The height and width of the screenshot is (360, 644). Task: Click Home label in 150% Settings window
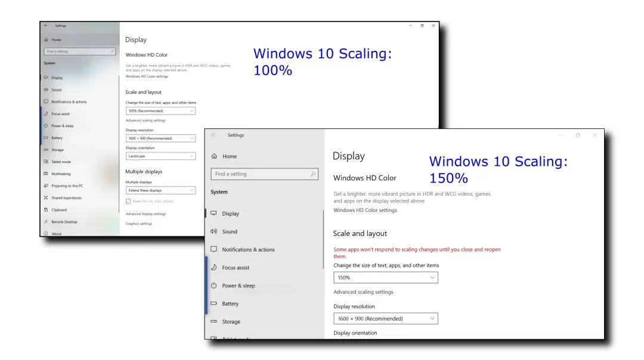[x=230, y=156]
